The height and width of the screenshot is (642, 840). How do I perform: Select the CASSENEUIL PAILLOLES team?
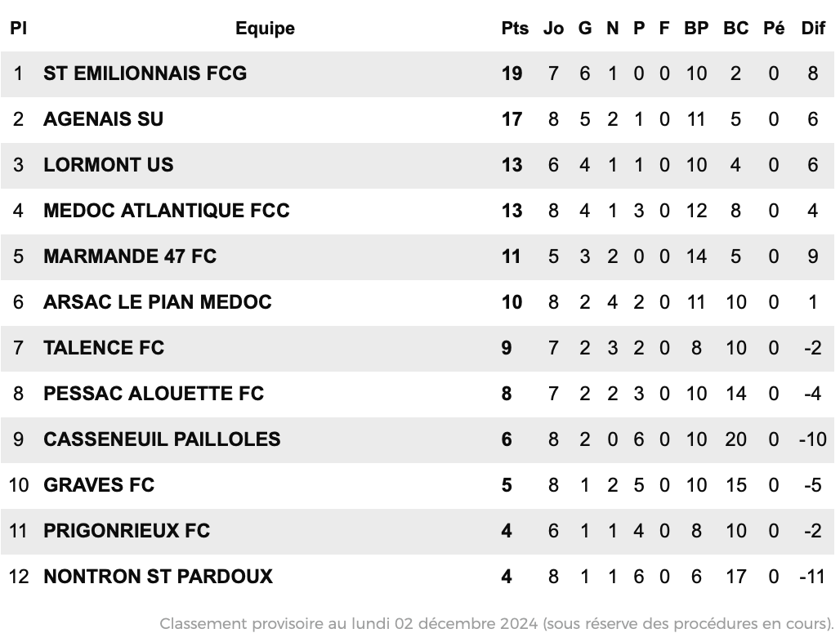[162, 439]
